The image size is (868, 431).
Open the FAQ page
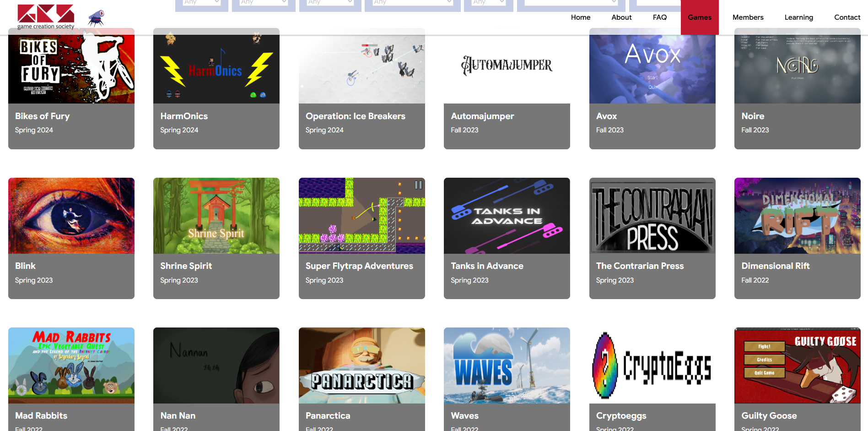[659, 17]
